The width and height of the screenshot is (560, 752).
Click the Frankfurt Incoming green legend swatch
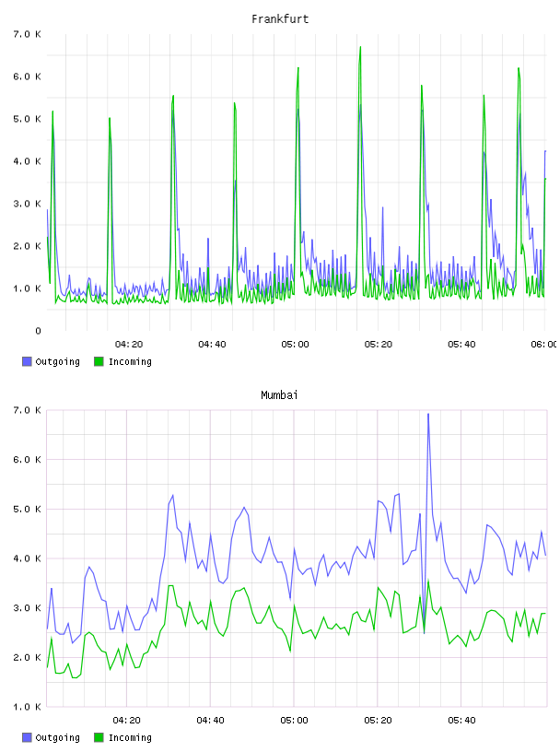pos(99,361)
